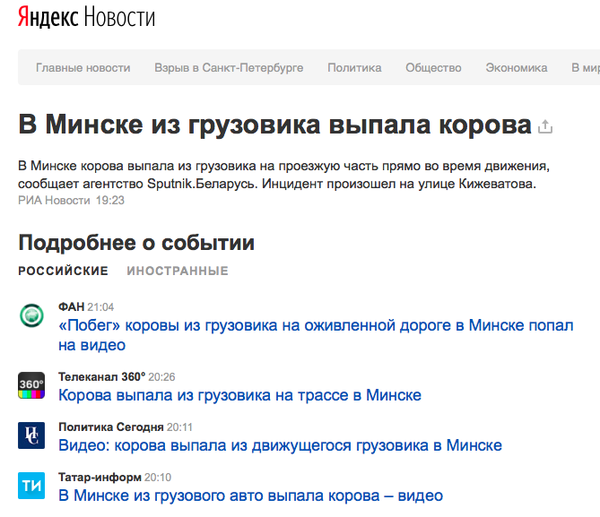Image resolution: width=600 pixels, height=517 pixels.
Task: Click the ФАН source logo icon
Action: point(32,317)
